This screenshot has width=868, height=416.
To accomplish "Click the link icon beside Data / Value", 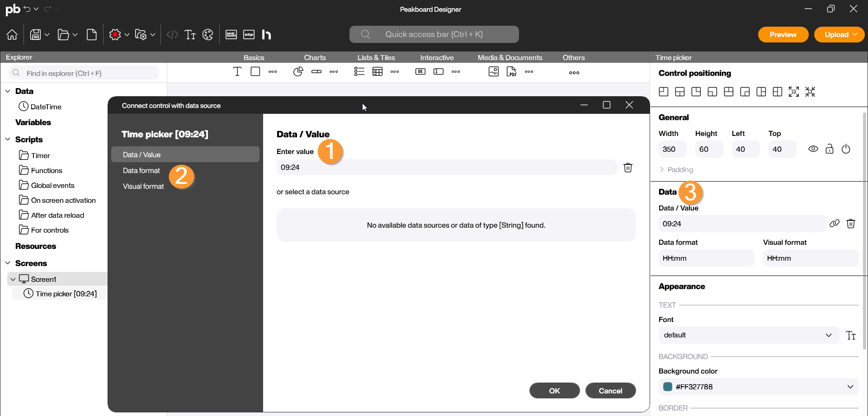I will tap(835, 224).
